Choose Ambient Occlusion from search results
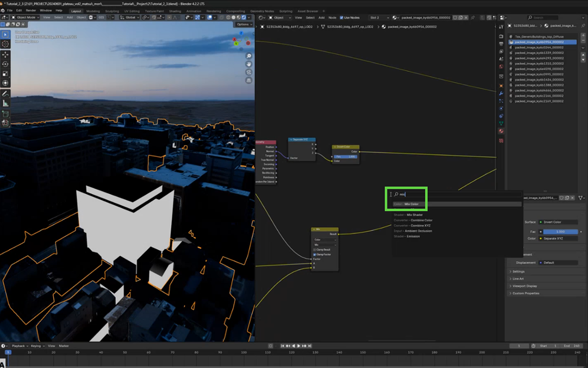 click(456, 231)
